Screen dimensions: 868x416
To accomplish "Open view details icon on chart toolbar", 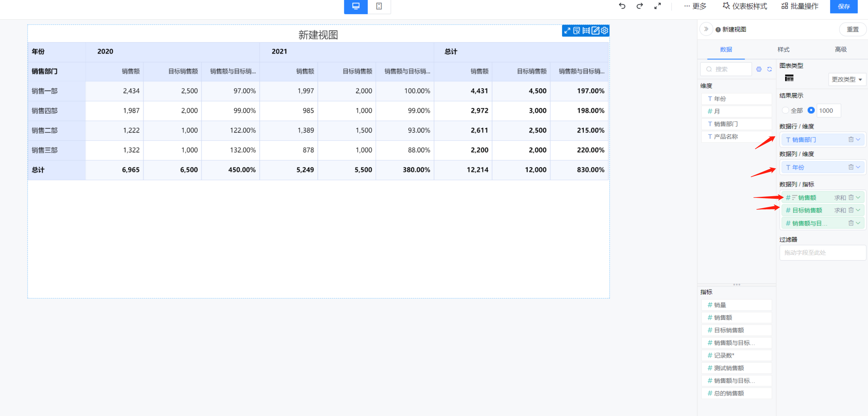I will click(x=576, y=31).
